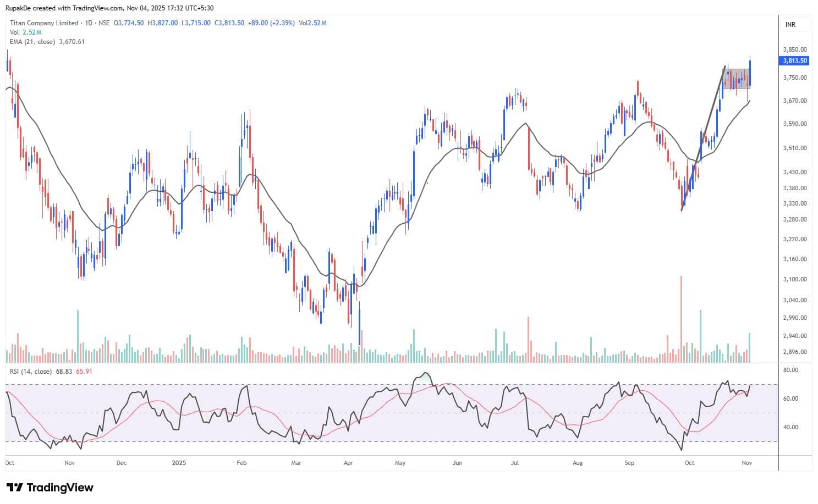
Task: Click the NSE exchange label in the header
Action: click(x=104, y=23)
